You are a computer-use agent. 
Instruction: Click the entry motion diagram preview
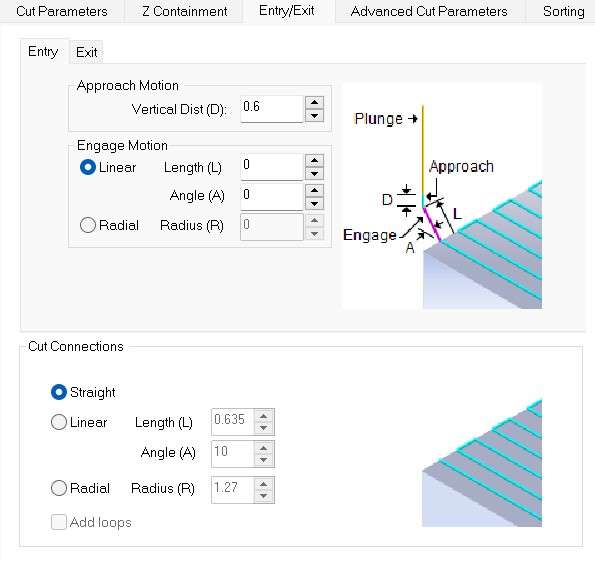pos(442,196)
